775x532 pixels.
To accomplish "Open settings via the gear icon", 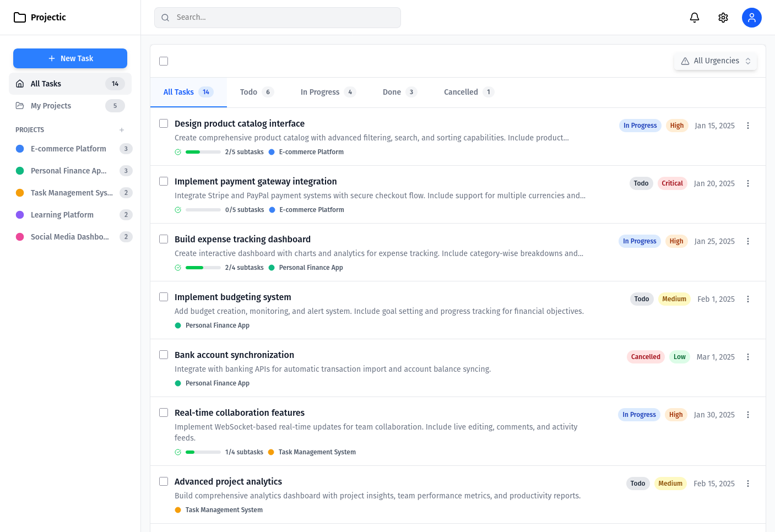I will point(723,18).
